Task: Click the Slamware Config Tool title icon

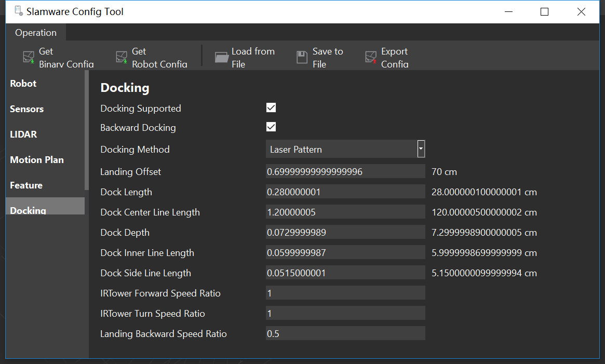Action: point(19,11)
